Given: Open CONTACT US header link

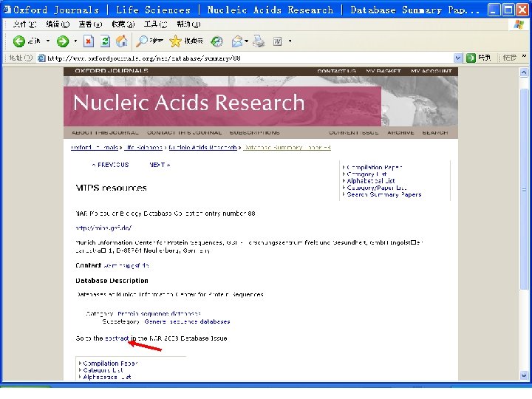Looking at the screenshot, I should (x=337, y=71).
